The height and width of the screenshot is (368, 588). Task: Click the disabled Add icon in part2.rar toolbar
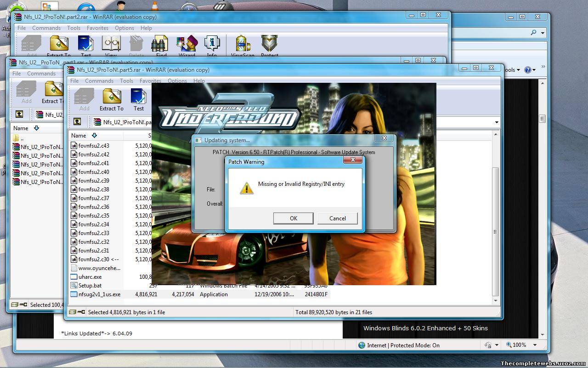pos(31,46)
